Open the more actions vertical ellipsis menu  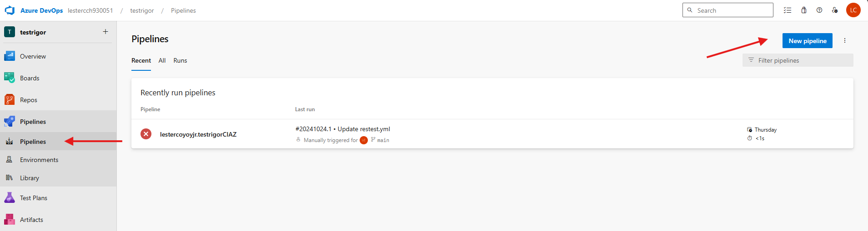coord(845,40)
